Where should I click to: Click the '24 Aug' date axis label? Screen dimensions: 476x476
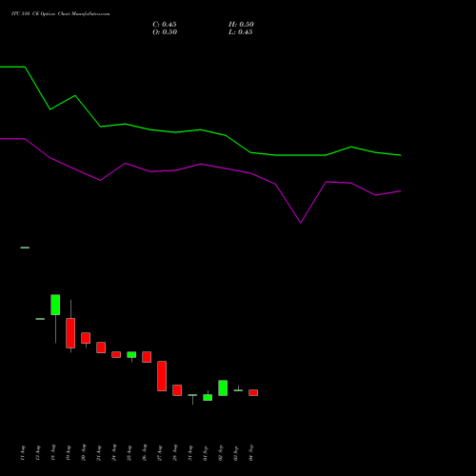pyautogui.click(x=114, y=453)
